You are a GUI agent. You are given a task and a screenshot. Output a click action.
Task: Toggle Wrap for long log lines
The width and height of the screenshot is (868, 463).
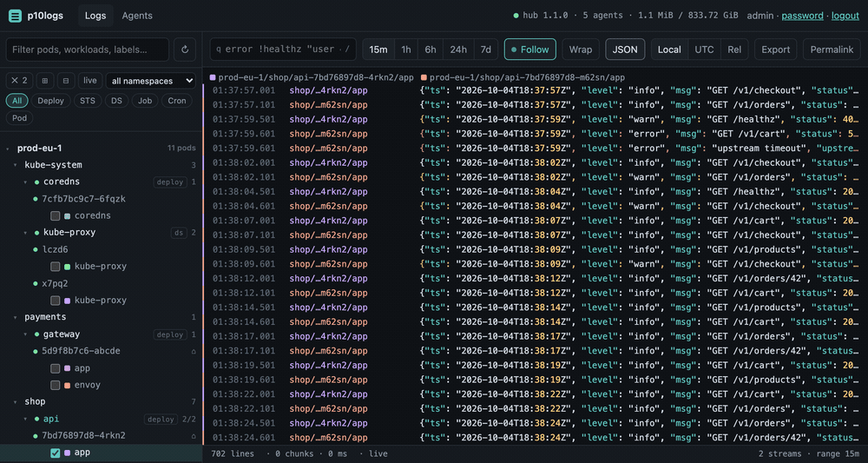581,50
